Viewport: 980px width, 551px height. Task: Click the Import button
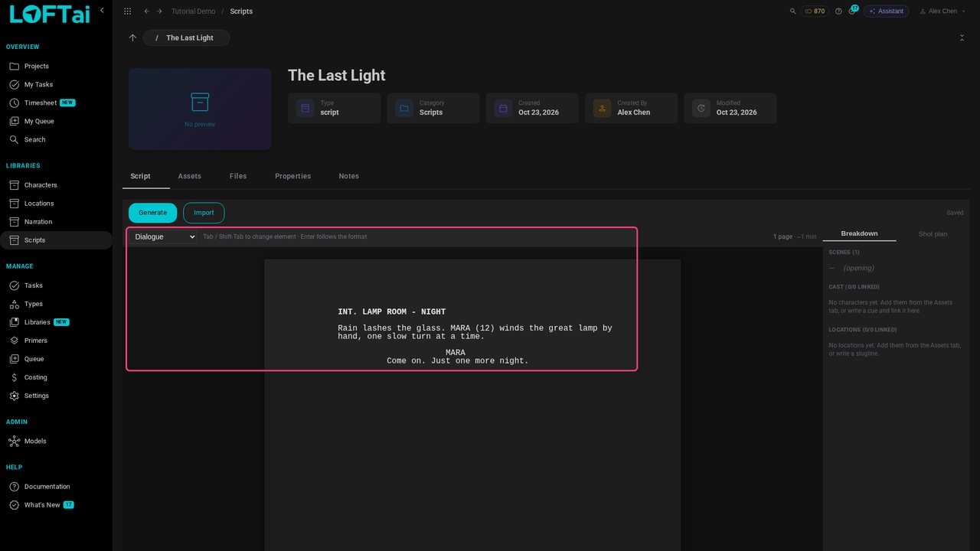click(x=204, y=213)
